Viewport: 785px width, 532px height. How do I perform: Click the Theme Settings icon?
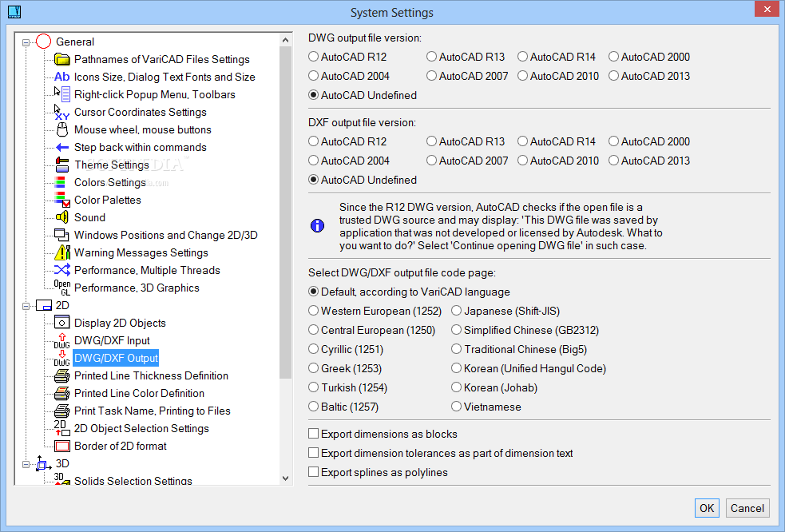tap(62, 165)
